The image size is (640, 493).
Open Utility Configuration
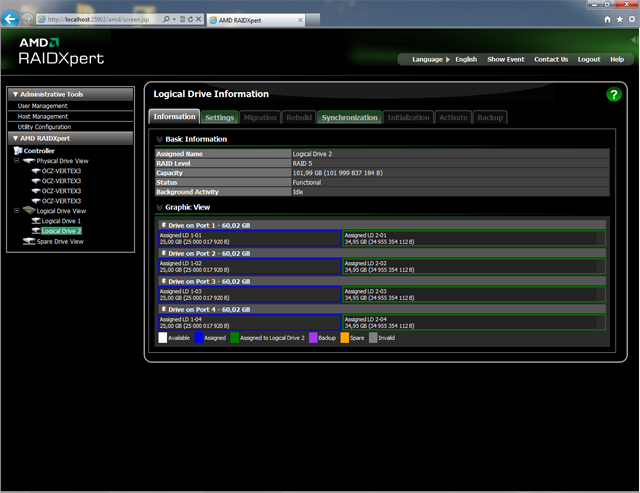[44, 127]
